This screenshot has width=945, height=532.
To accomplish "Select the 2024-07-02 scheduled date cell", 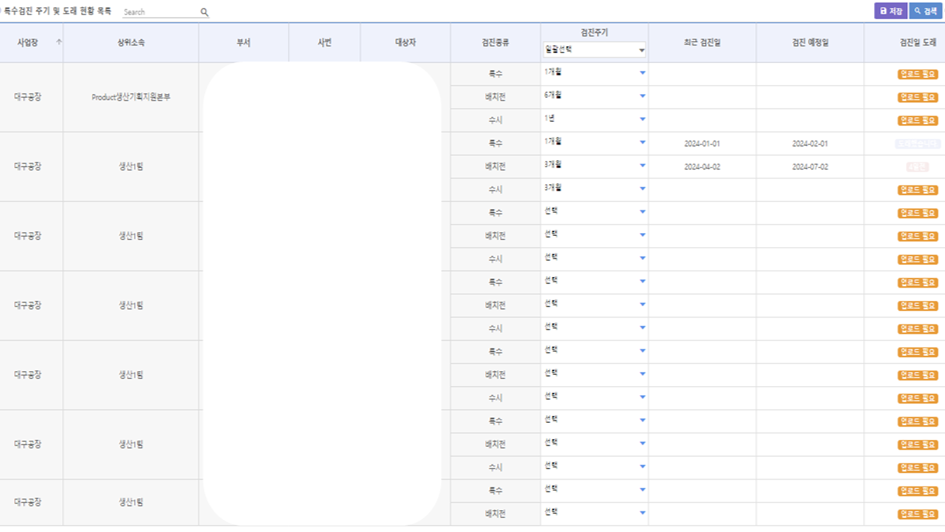I will pos(810,167).
